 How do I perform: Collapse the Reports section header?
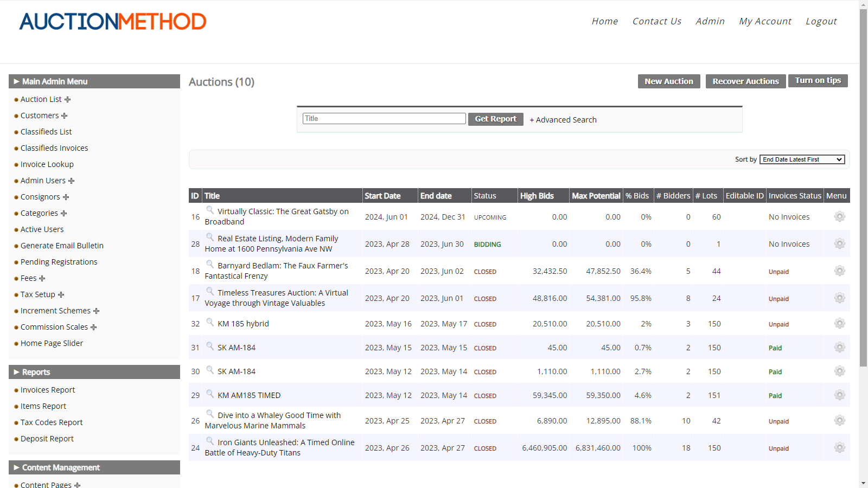(94, 372)
